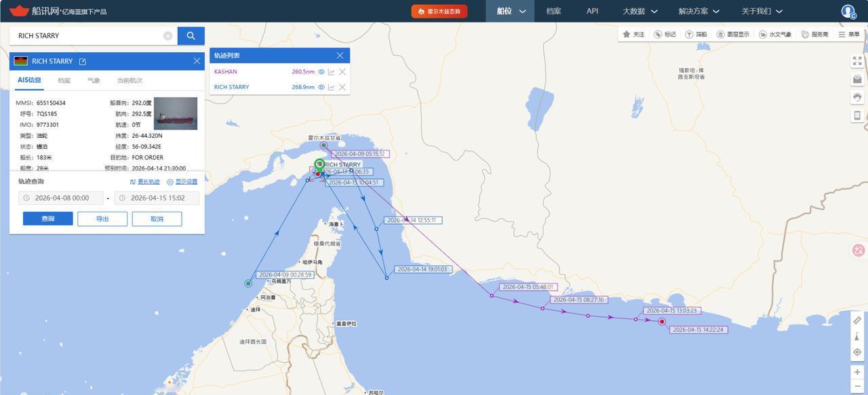Click track timestamp 2026-04-09 00:28:59

click(285, 275)
